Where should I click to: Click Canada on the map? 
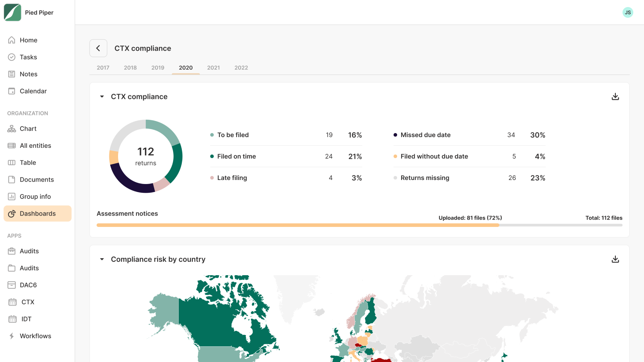pos(208,322)
